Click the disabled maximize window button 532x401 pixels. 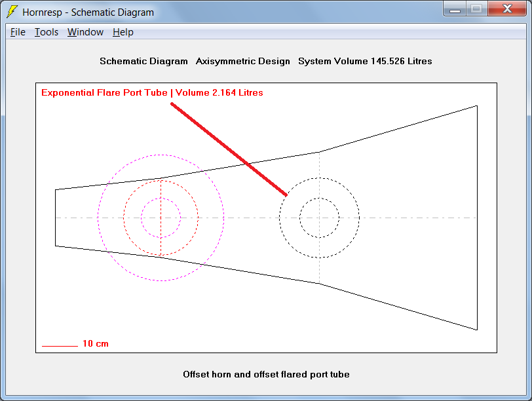coord(477,9)
